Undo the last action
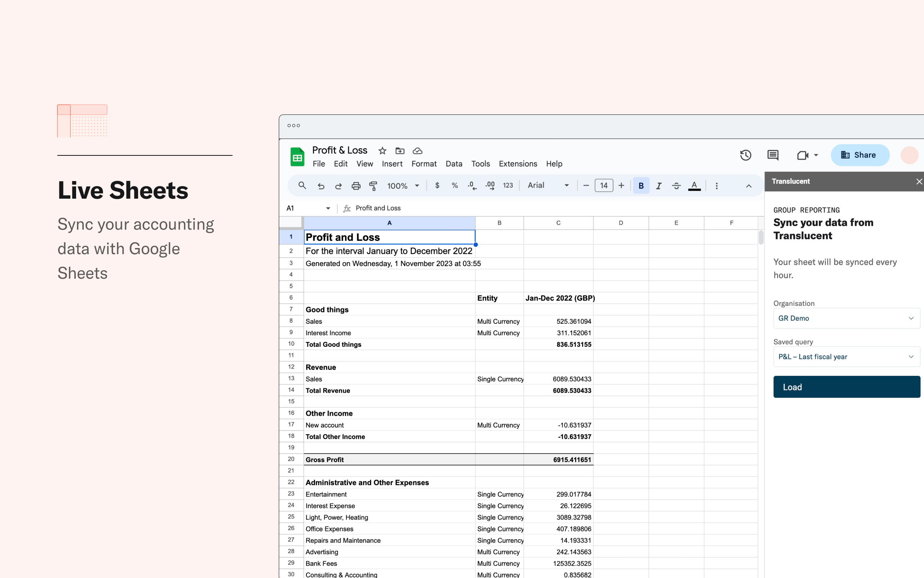The height and width of the screenshot is (578, 924). pyautogui.click(x=321, y=186)
